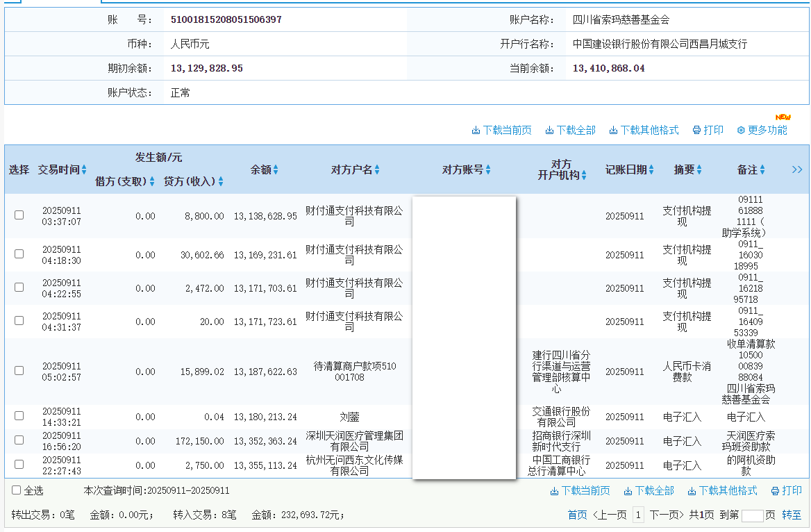Toggle the 全选 select-all checkbox
The height and width of the screenshot is (532, 811).
click(17, 490)
